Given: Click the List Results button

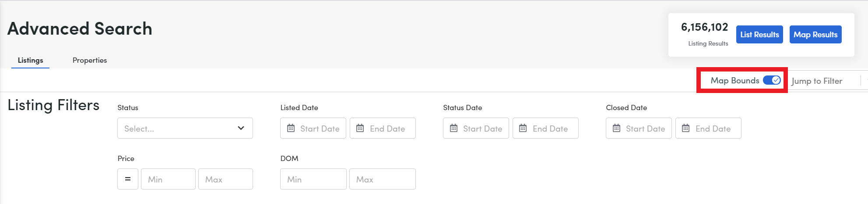Looking at the screenshot, I should tap(759, 35).
